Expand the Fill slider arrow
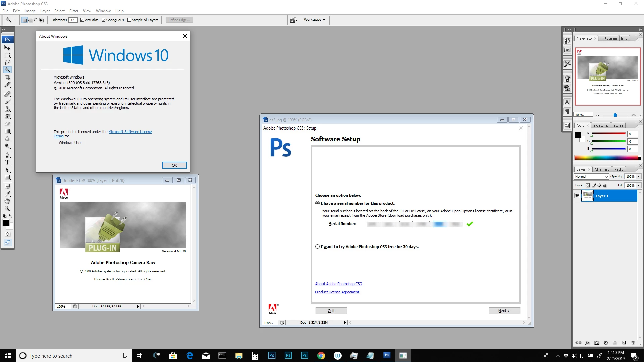The height and width of the screenshot is (362, 644). (x=638, y=185)
